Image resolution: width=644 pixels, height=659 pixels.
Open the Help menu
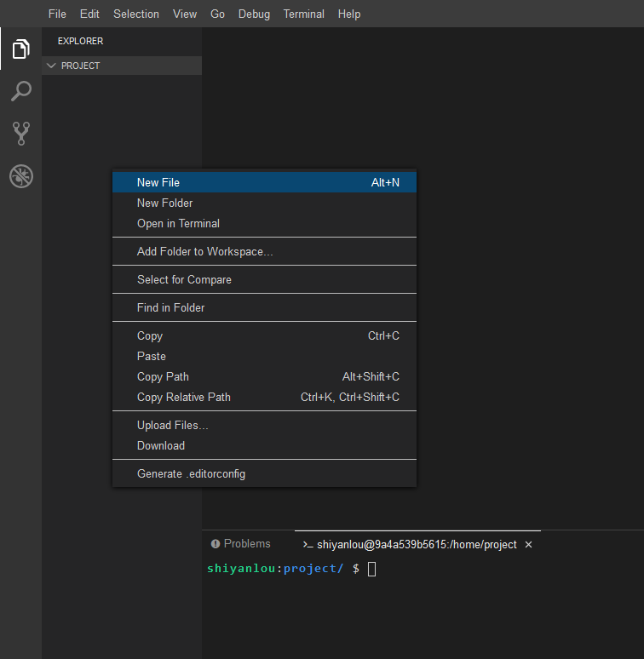pyautogui.click(x=349, y=14)
